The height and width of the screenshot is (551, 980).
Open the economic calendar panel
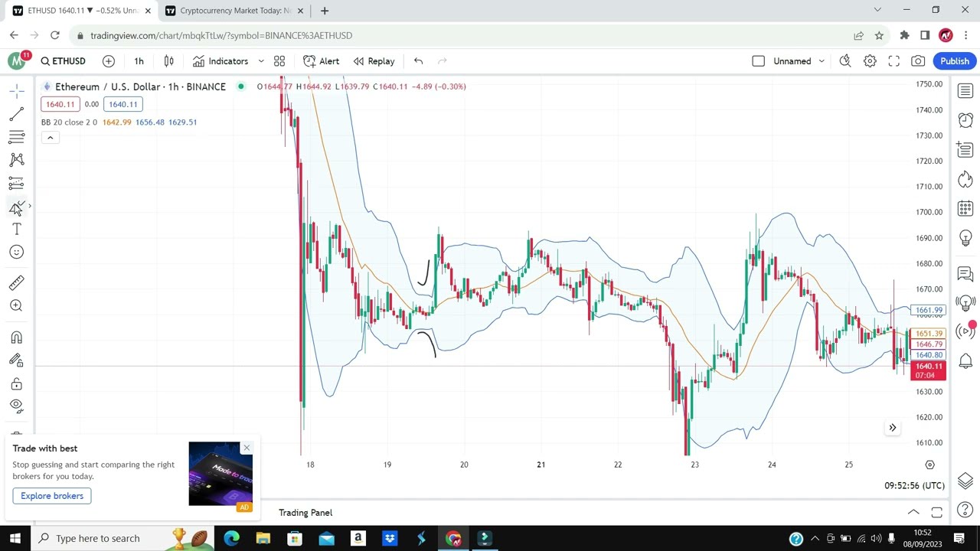(965, 209)
